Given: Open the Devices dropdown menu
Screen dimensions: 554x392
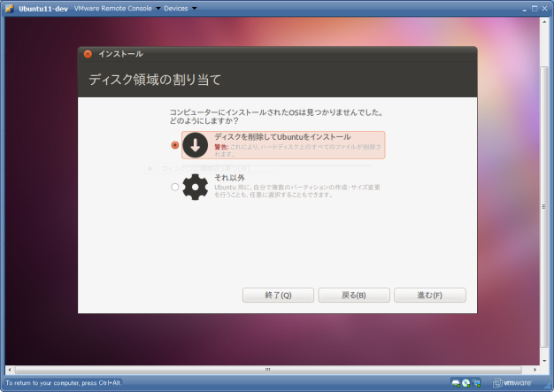Looking at the screenshot, I should click(x=181, y=9).
